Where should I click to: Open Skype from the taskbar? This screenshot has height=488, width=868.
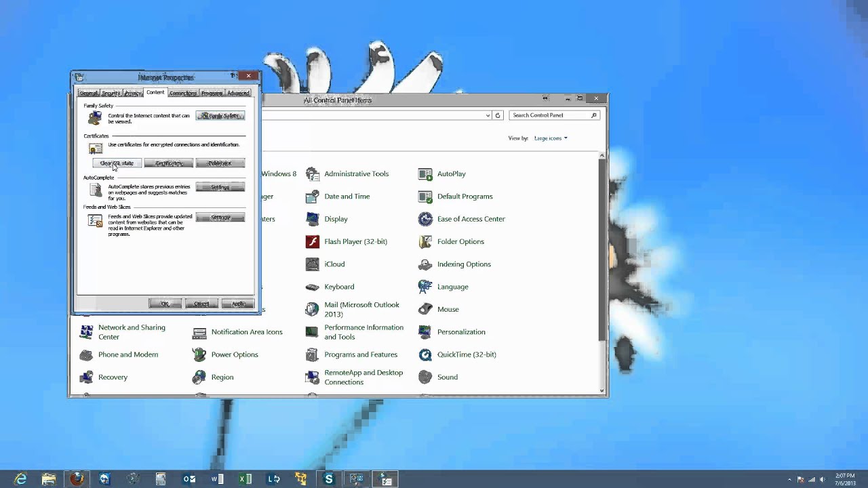[329, 479]
